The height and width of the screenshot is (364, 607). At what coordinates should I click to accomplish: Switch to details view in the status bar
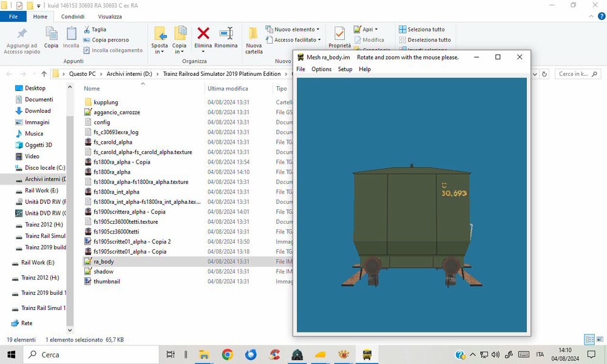589,340
